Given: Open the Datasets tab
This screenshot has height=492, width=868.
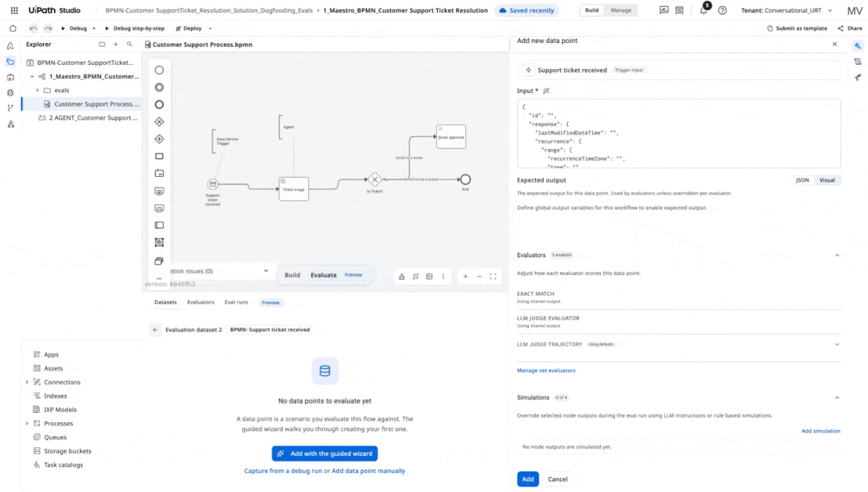Looking at the screenshot, I should point(165,302).
